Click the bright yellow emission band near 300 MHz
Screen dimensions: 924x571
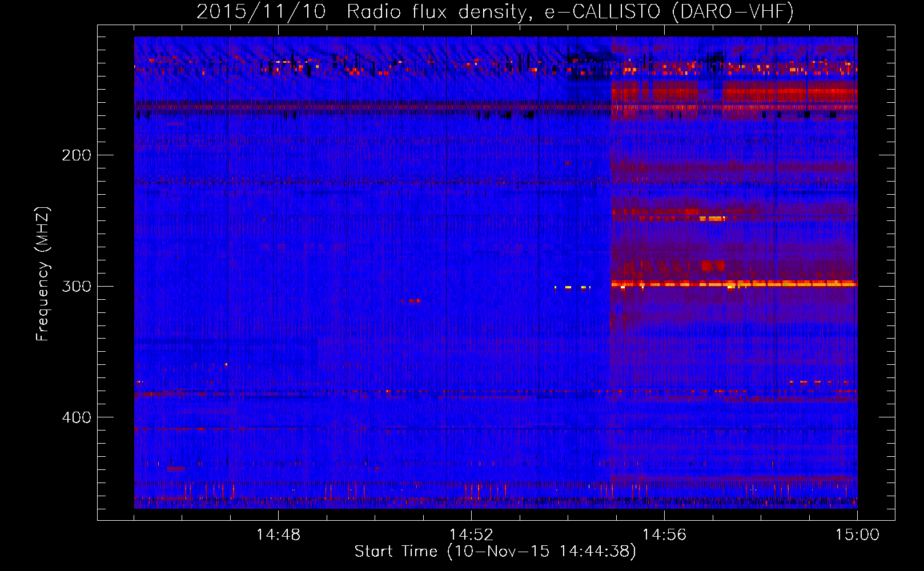(x=734, y=284)
